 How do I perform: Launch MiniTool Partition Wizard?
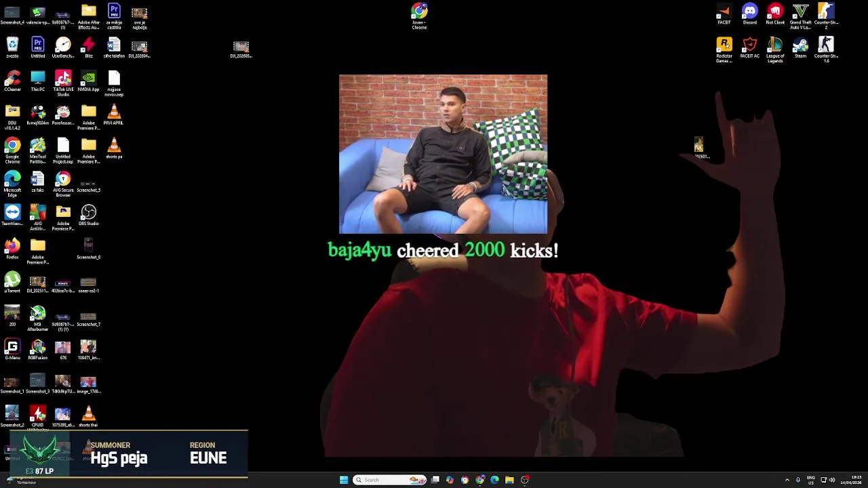(38, 150)
